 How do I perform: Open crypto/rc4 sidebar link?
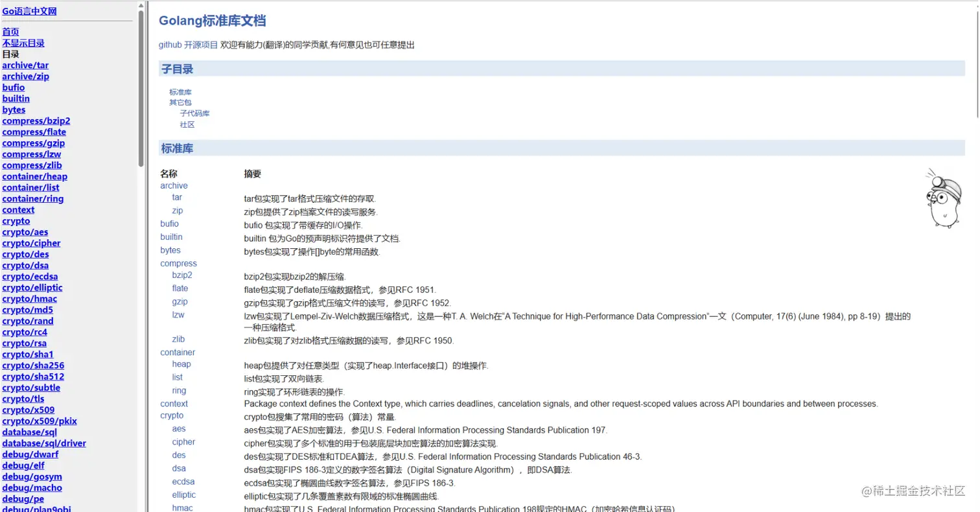(x=25, y=332)
